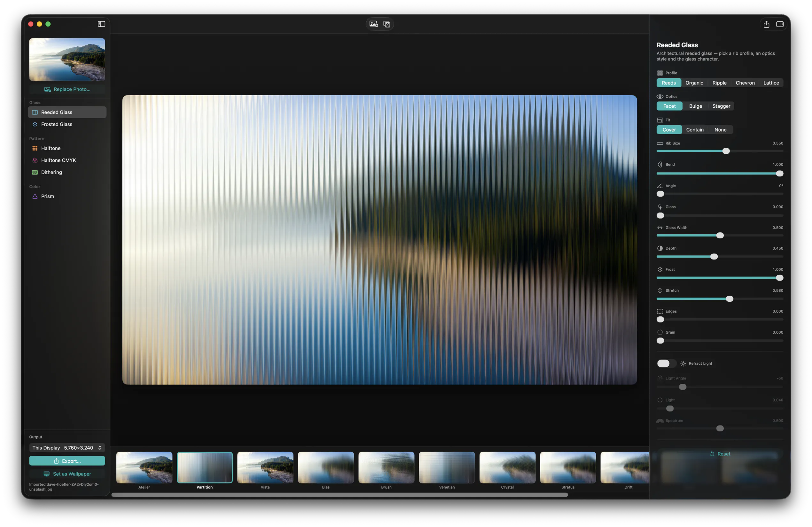
Task: Click the Gloss sparkle icon
Action: pyautogui.click(x=660, y=207)
